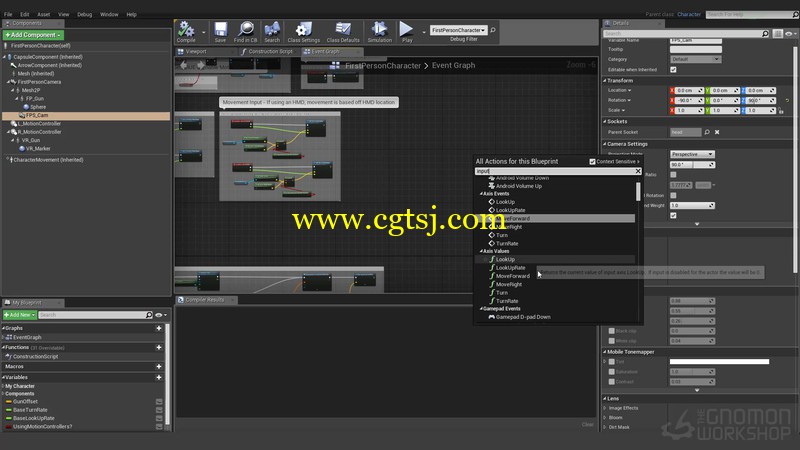Viewport: 800px width, 450px height.
Task: Select the MoveForward axis value action
Action: tap(512, 276)
